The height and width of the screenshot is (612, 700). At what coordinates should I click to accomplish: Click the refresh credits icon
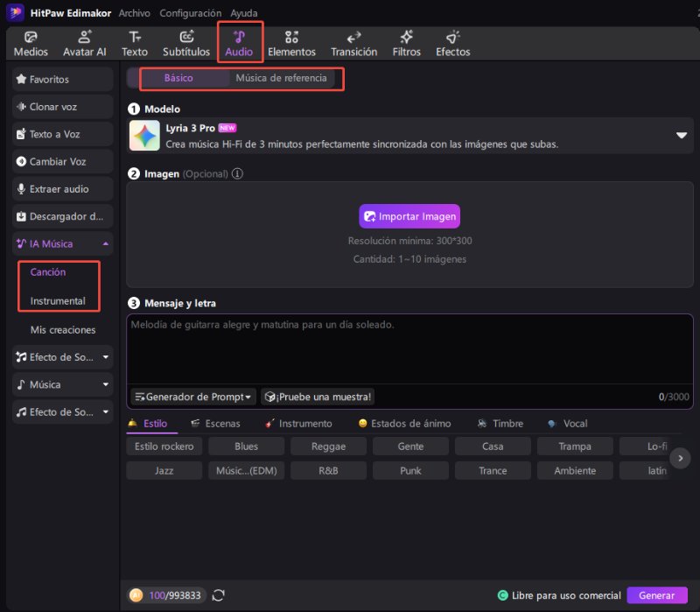tap(218, 595)
